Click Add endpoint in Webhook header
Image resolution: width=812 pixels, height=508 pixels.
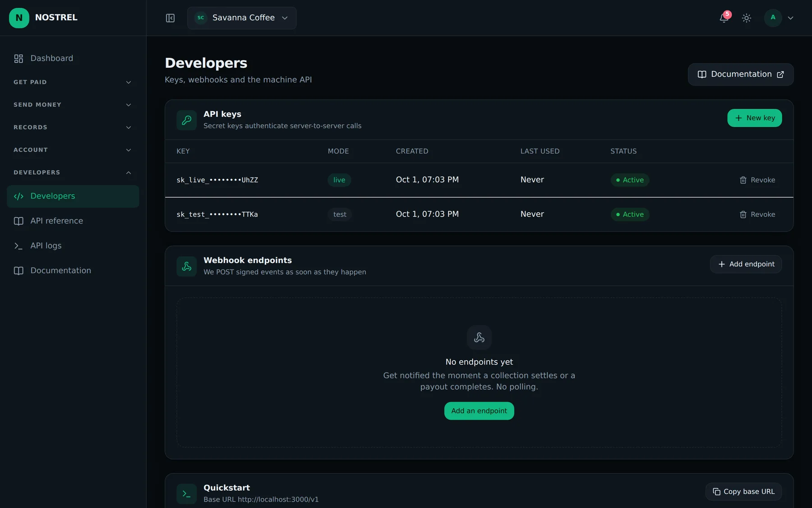[746, 264]
